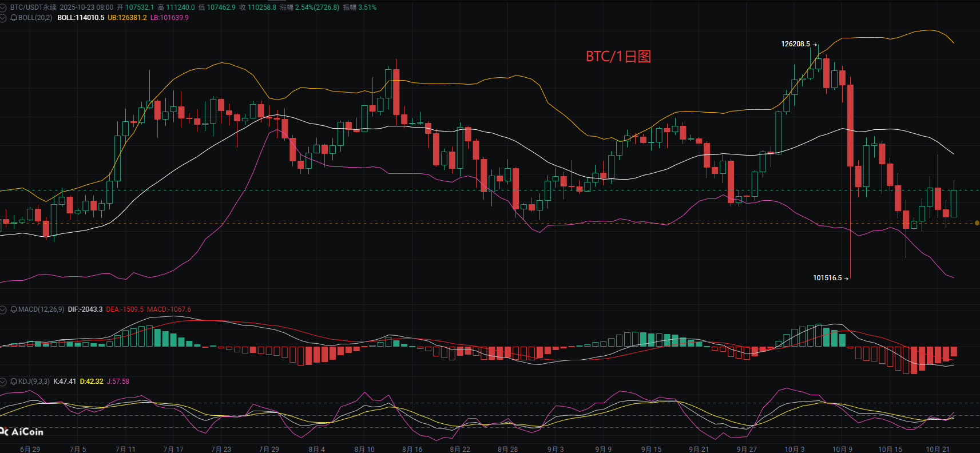This screenshot has height=453, width=980.
Task: Click the orange price marker dot at right edge
Action: (x=977, y=223)
